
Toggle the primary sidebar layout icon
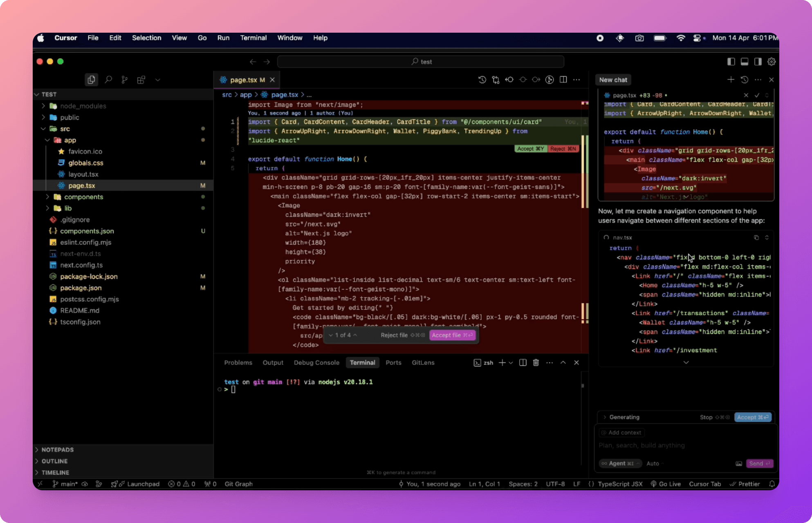coord(731,62)
